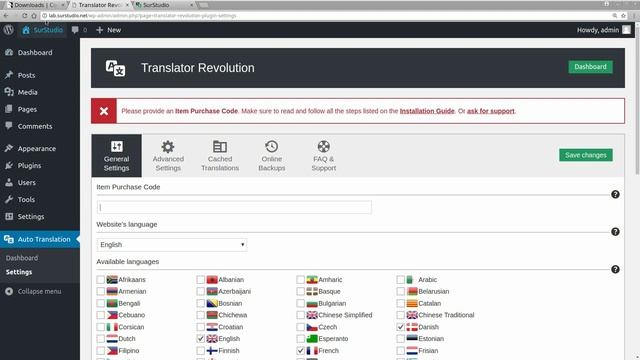The image size is (640, 360).
Task: Click the Estonian flag icon
Action: coord(412,339)
